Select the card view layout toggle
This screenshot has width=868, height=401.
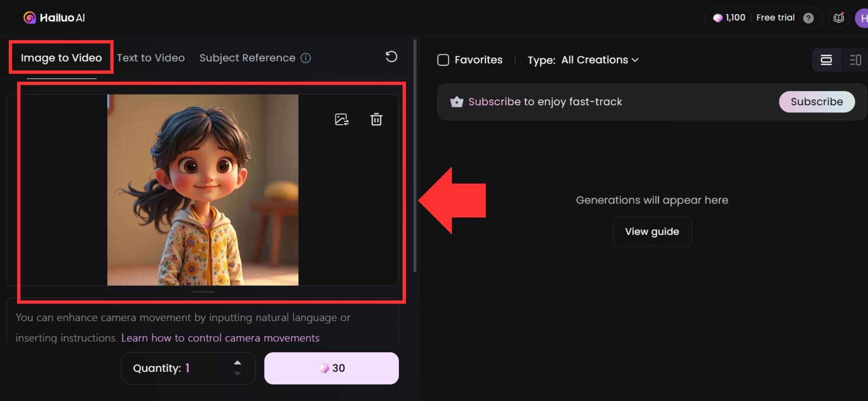pos(826,60)
